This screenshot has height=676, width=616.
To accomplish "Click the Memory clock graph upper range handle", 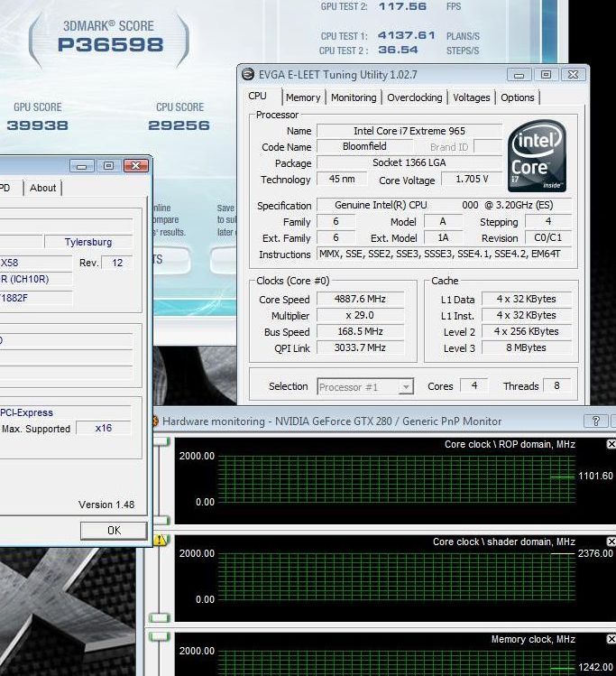I will point(160,636).
